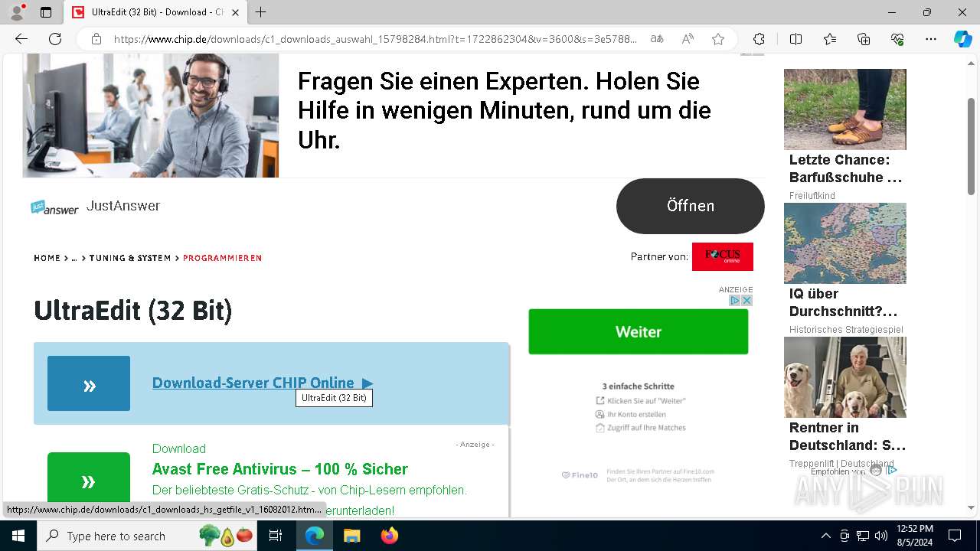The height and width of the screenshot is (551, 980).
Task: Open the Extensions puzzle icon
Action: tap(759, 39)
